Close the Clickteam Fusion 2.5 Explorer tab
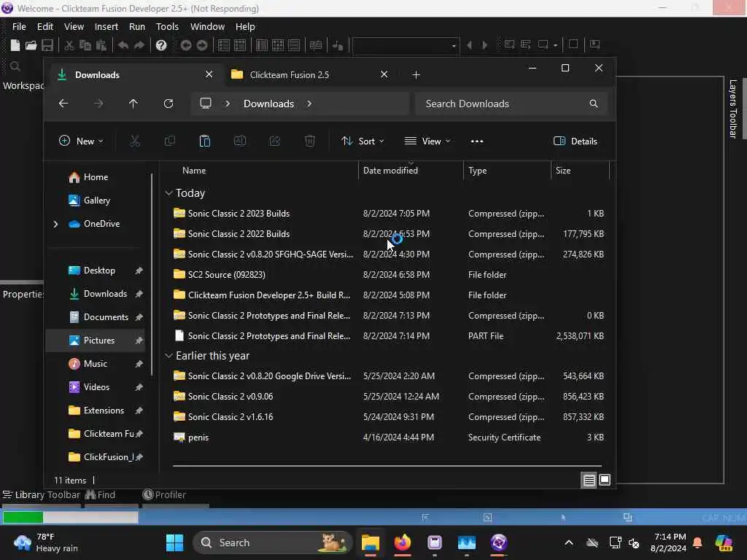747x560 pixels. (x=384, y=74)
